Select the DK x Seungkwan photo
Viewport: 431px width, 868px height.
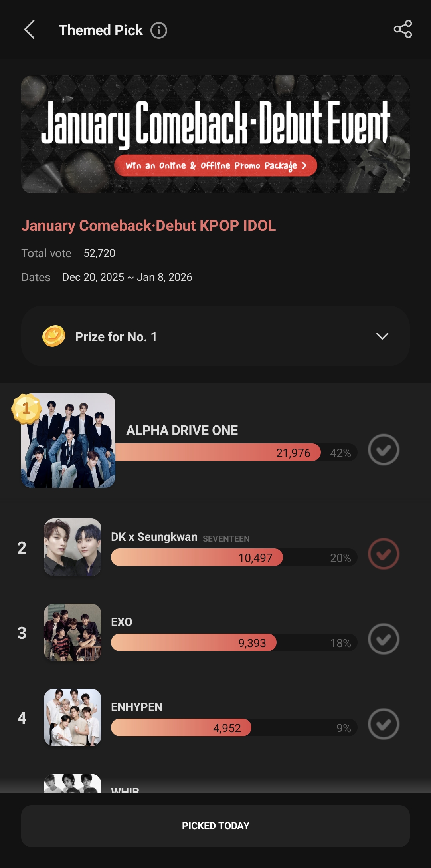coord(72,547)
